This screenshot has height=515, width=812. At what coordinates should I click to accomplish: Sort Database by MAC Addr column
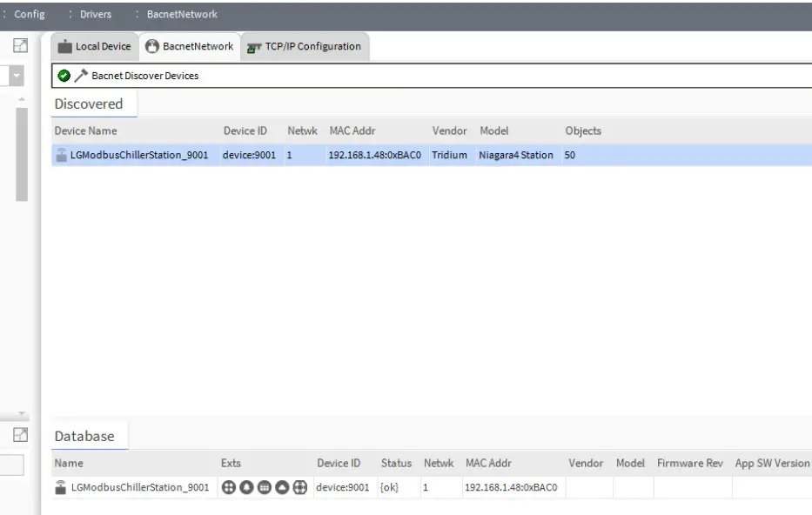(x=488, y=464)
